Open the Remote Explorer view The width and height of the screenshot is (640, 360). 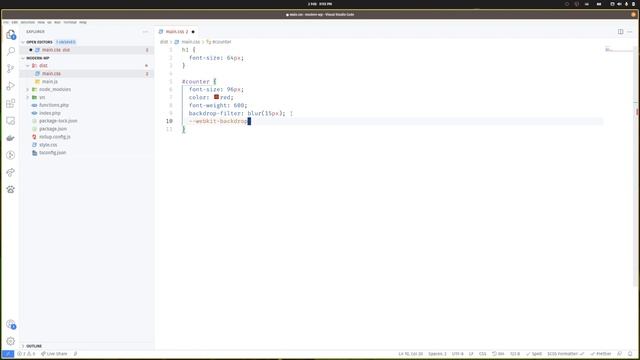point(11,121)
